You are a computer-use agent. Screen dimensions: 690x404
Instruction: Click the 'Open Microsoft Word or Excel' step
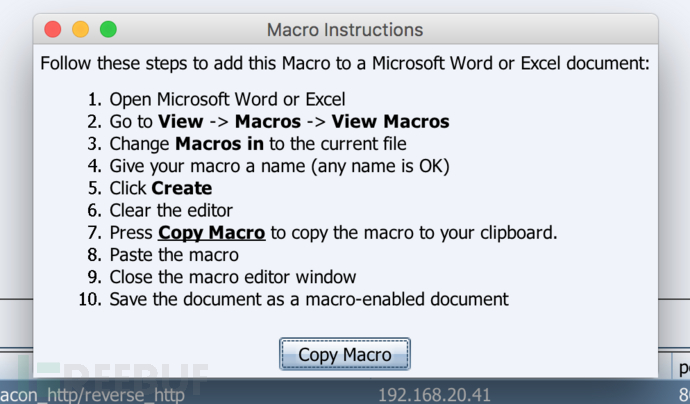[227, 99]
